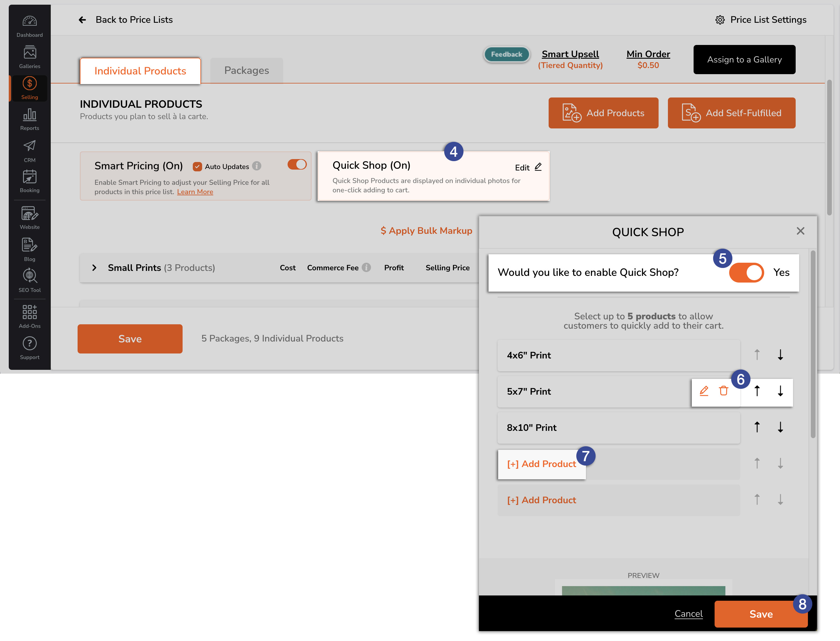Image resolution: width=840 pixels, height=641 pixels.
Task: Expand the Small Prints product group
Action: point(95,267)
